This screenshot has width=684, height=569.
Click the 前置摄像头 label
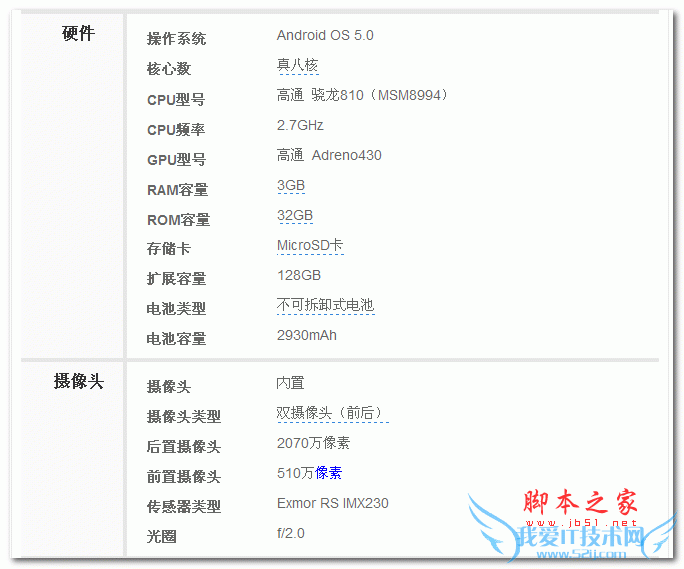(x=184, y=476)
